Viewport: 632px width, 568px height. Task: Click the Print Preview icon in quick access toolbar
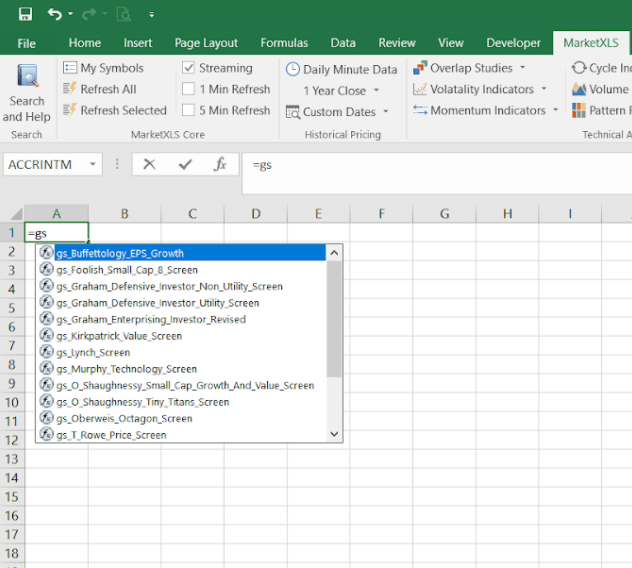point(123,15)
